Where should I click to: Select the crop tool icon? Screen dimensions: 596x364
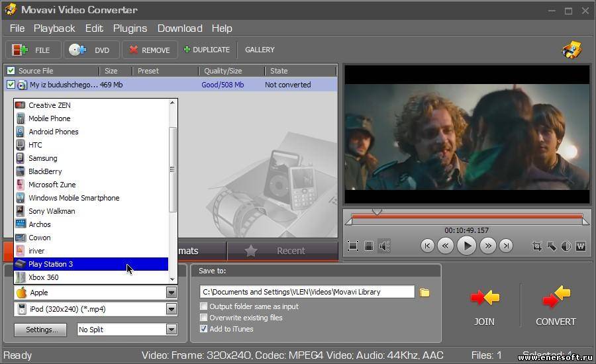(536, 246)
